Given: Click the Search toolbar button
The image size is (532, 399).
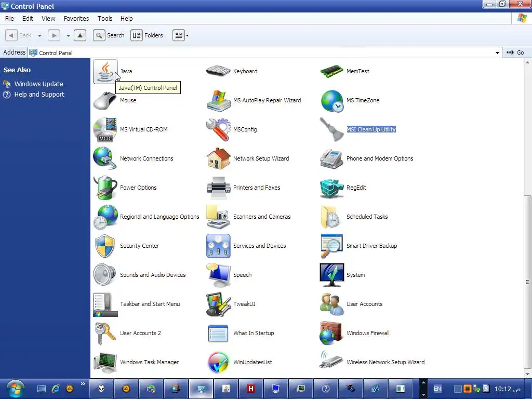Looking at the screenshot, I should click(x=109, y=35).
